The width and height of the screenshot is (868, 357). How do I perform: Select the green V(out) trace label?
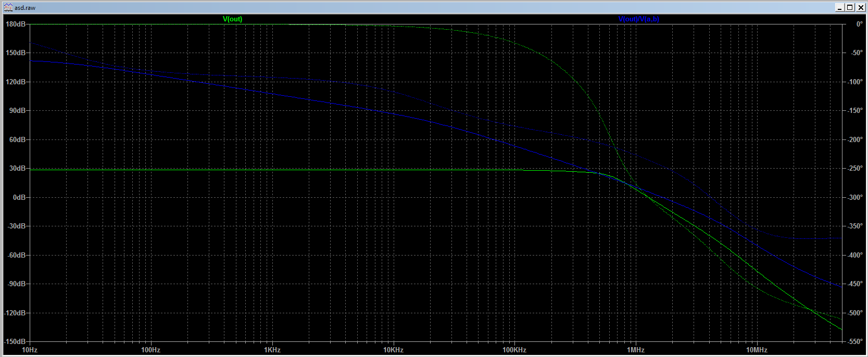[x=233, y=19]
